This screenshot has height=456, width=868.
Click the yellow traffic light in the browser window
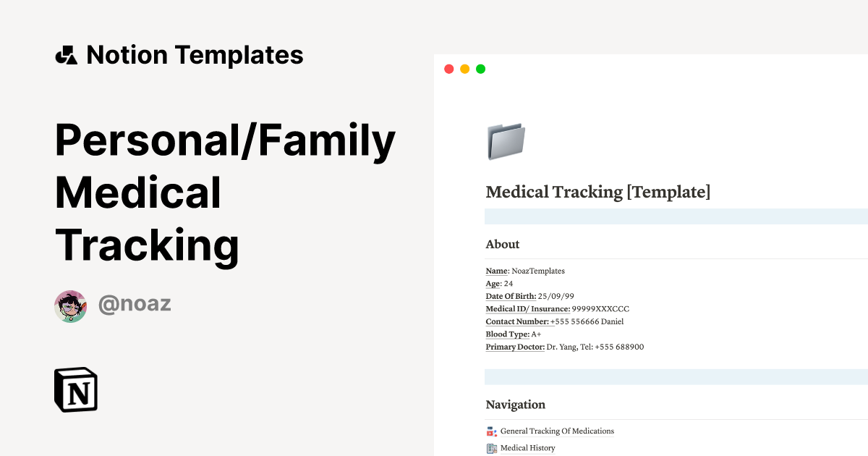464,68
